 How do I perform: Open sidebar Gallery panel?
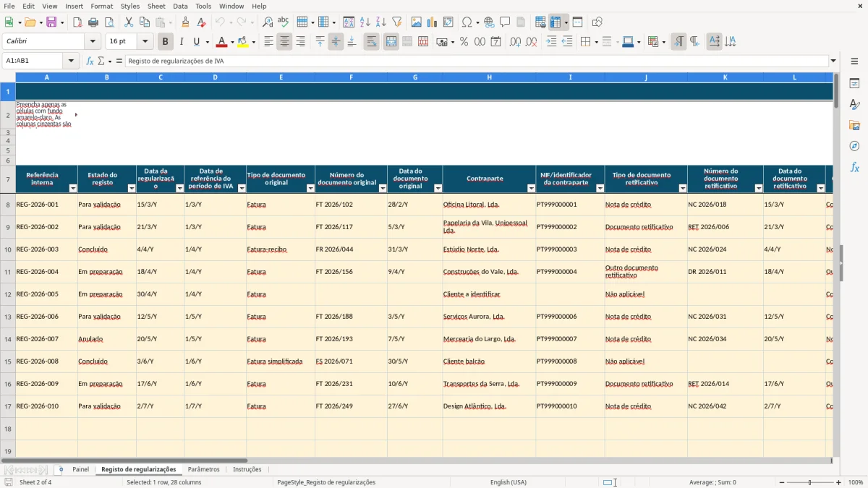point(854,126)
